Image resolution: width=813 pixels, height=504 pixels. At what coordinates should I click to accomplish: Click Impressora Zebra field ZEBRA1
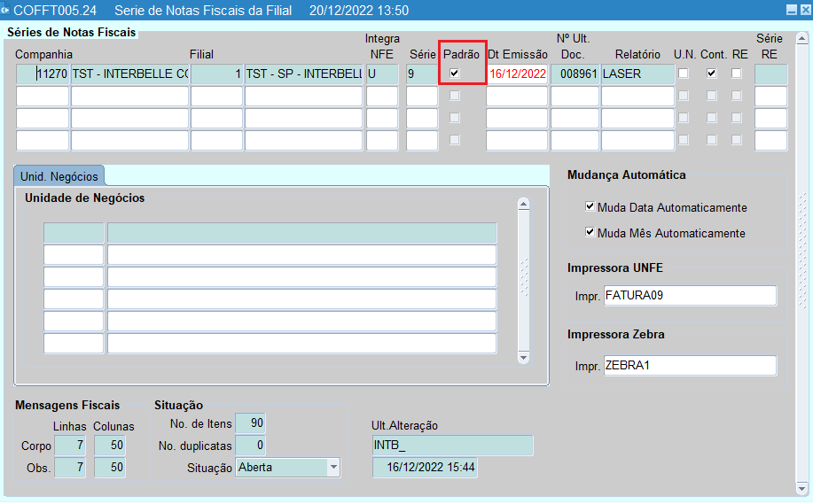point(690,365)
